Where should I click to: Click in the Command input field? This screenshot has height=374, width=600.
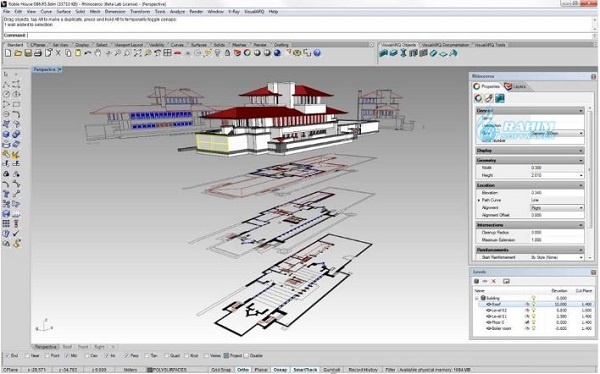(310, 35)
